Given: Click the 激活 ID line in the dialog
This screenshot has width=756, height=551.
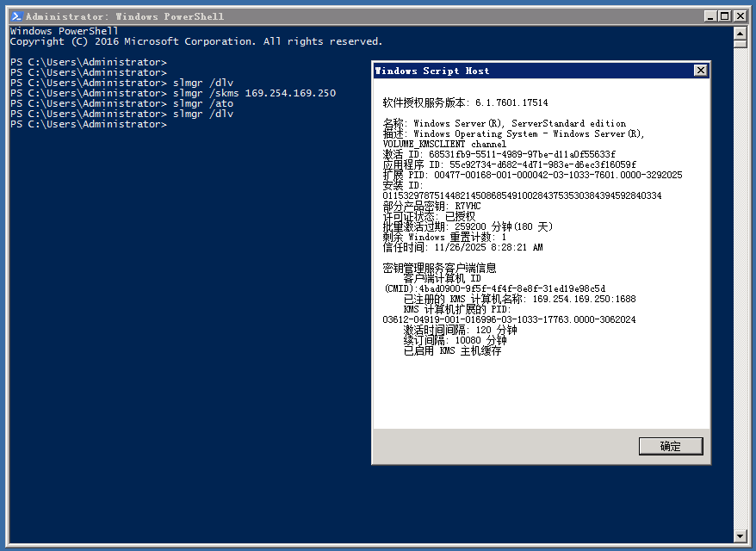Looking at the screenshot, I should tap(499, 154).
